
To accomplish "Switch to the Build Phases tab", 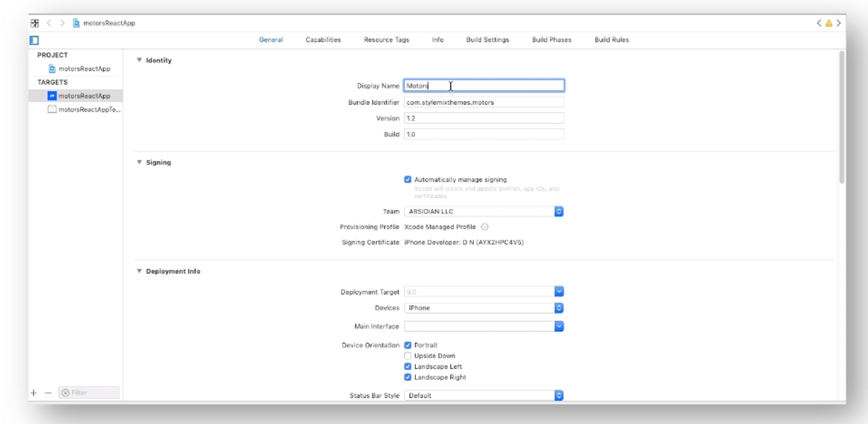I will [551, 40].
